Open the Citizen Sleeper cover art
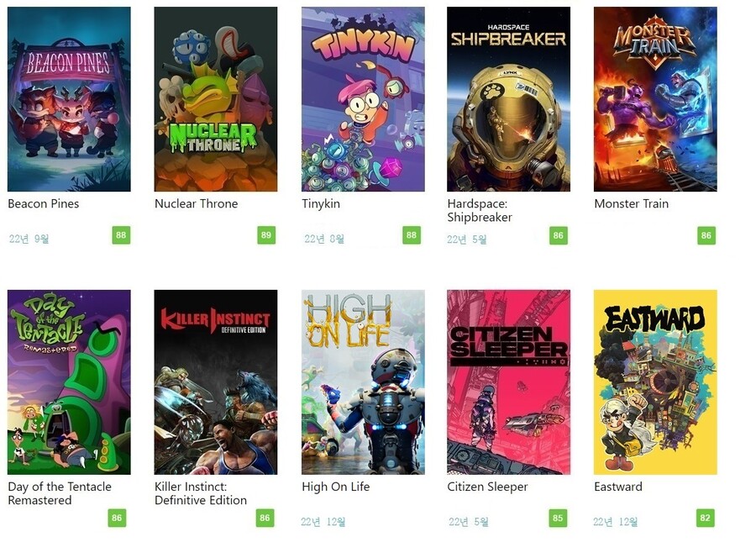756x558 pixels. point(509,382)
